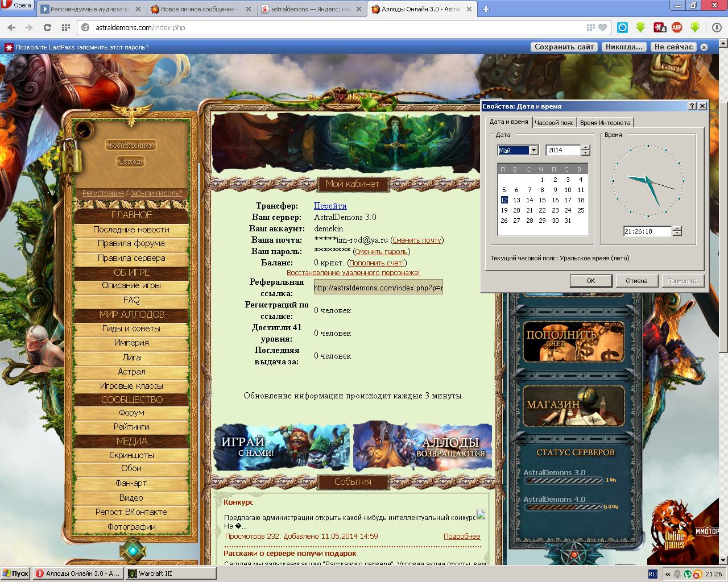Switch to the 'astraldemons — Яндекс' tab

pos(311,9)
